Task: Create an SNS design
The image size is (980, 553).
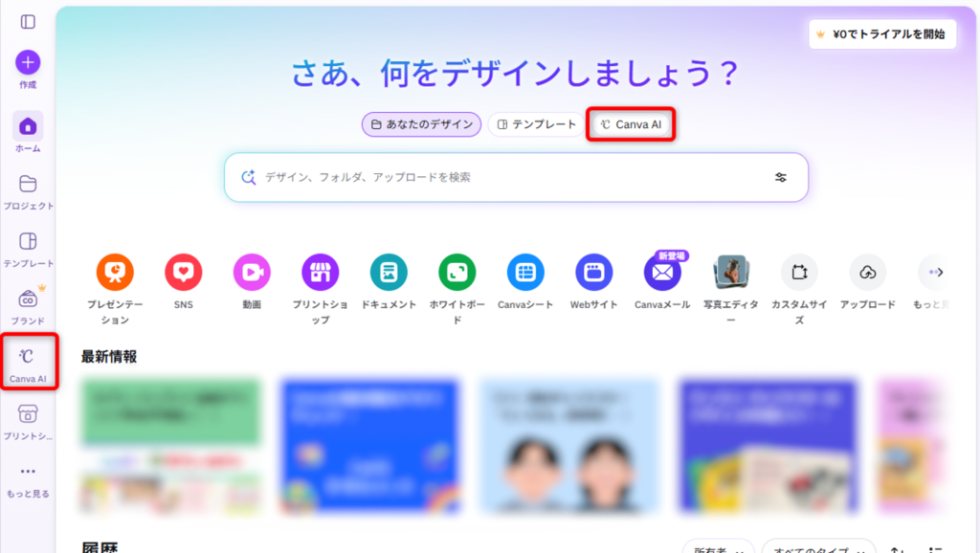Action: click(183, 273)
